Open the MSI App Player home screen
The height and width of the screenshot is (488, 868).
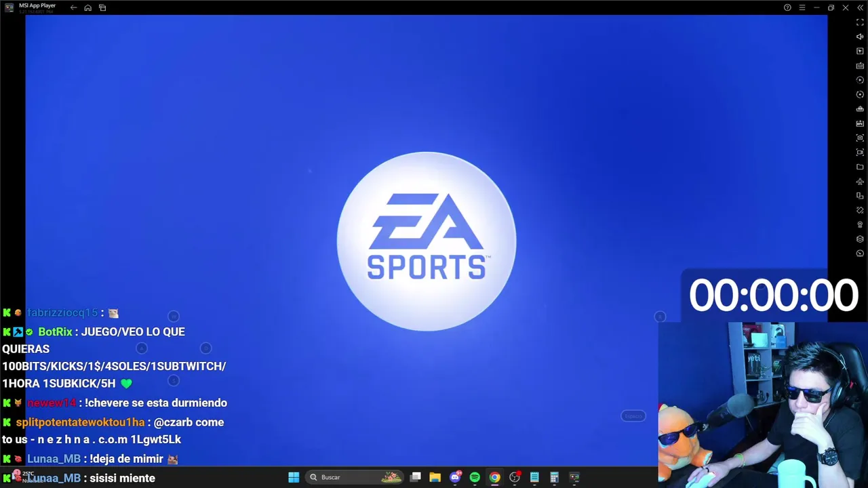pos(88,7)
